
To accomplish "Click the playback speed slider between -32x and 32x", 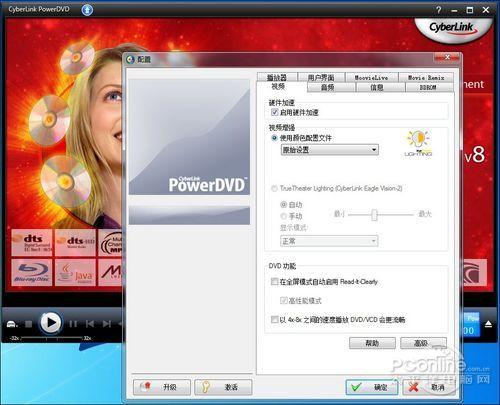I will pos(52,338).
